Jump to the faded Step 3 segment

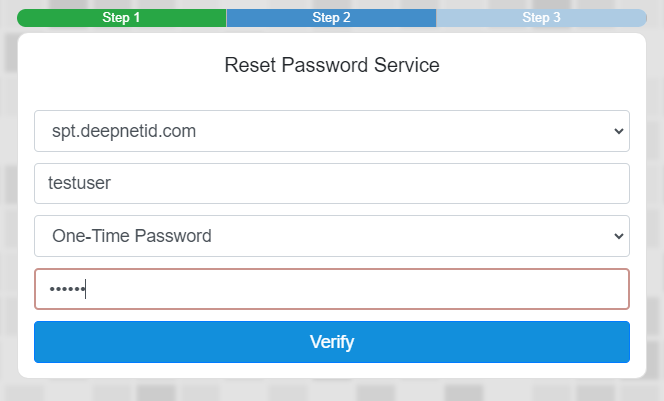tap(541, 18)
